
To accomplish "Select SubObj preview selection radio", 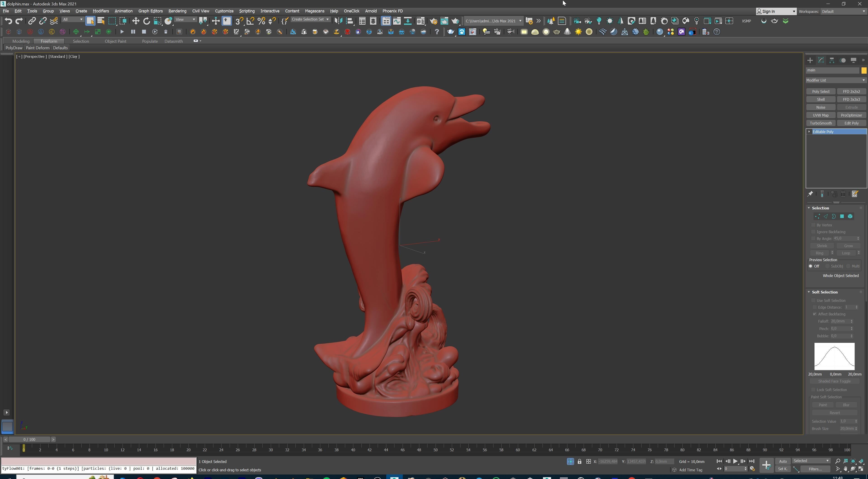I will click(827, 266).
